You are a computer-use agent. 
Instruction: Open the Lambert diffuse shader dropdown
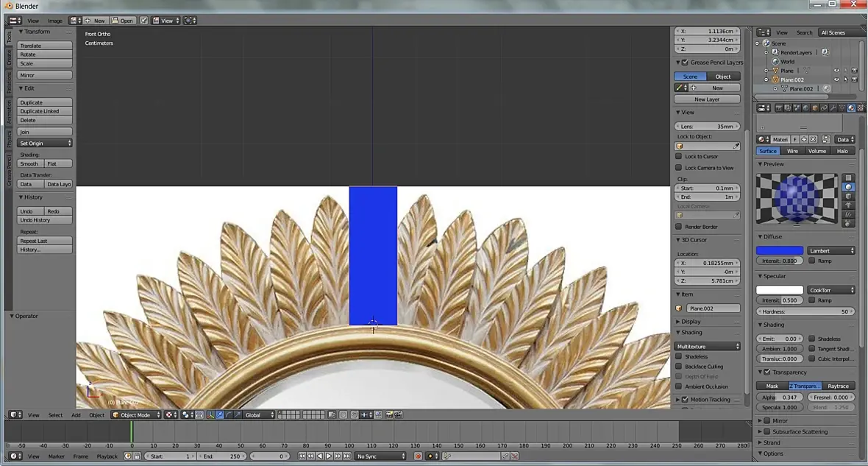coord(831,250)
